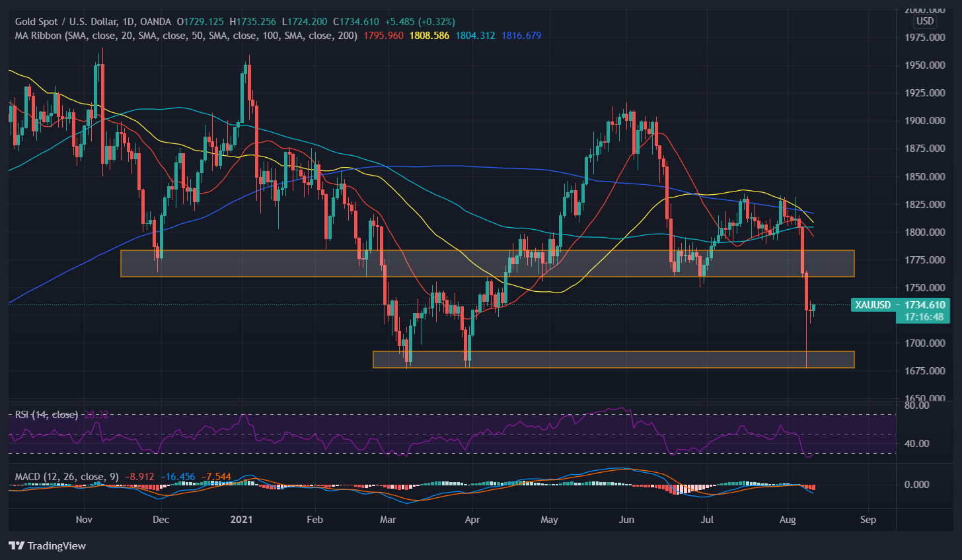
Task: Click the Apr label on time axis
Action: coord(472,520)
